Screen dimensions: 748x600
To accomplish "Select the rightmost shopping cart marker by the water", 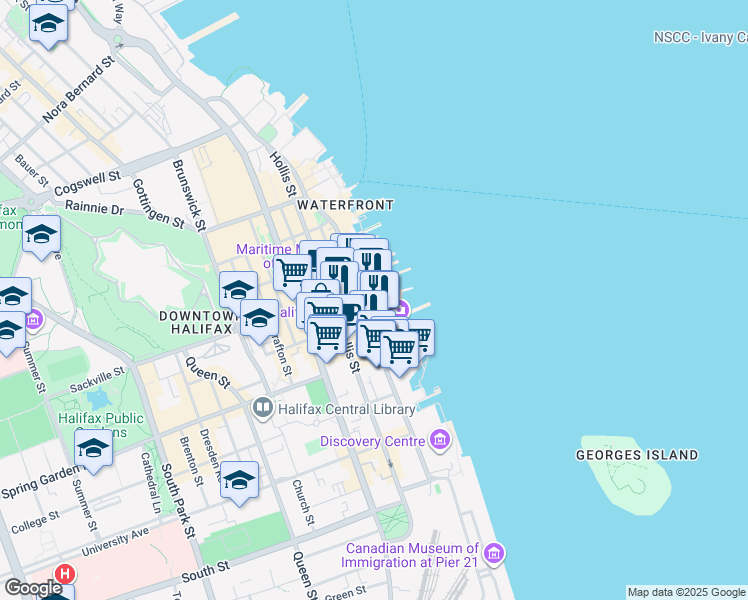I will click(426, 335).
